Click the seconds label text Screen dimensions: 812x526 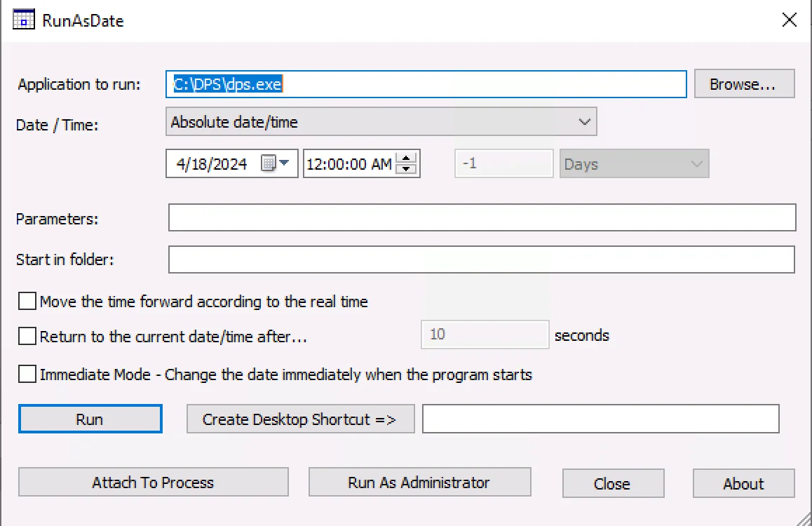click(581, 335)
